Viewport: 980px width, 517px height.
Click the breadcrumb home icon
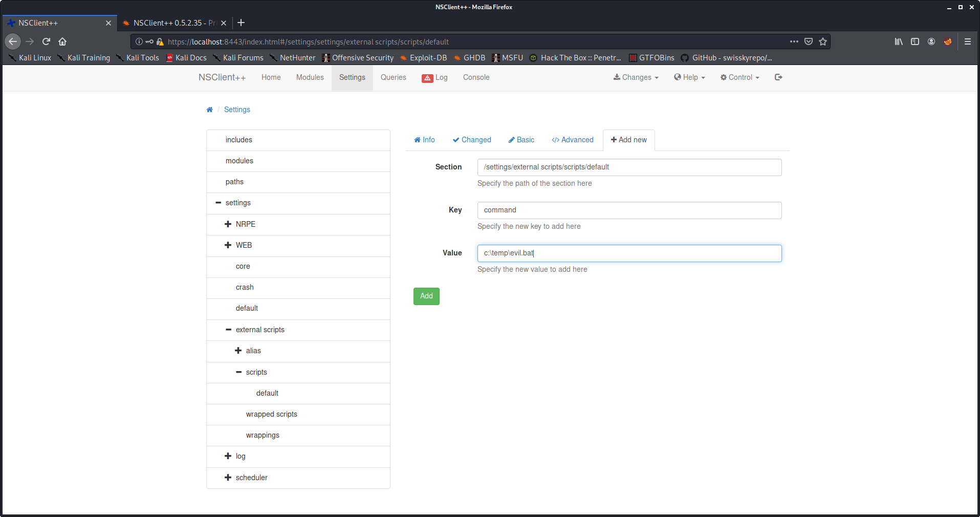tap(209, 110)
